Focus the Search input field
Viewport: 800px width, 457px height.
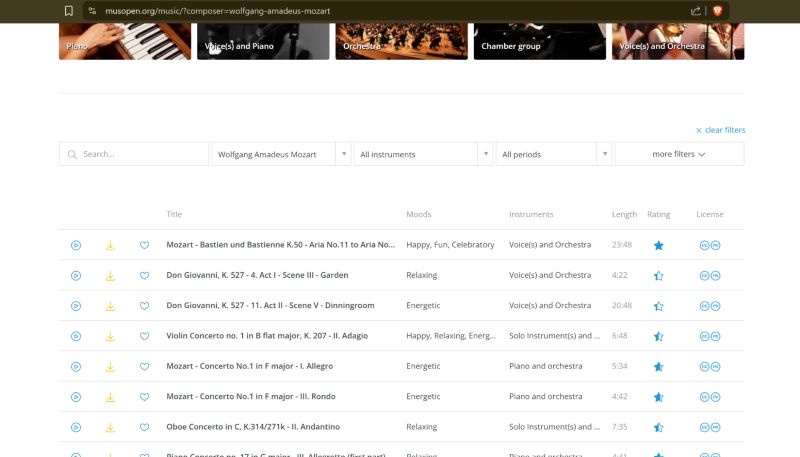click(x=134, y=154)
